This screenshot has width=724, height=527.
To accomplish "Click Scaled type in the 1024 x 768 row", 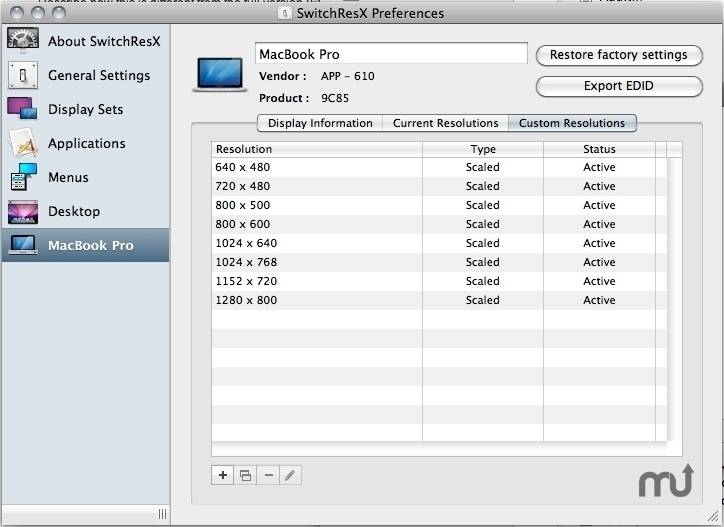I will 483,262.
